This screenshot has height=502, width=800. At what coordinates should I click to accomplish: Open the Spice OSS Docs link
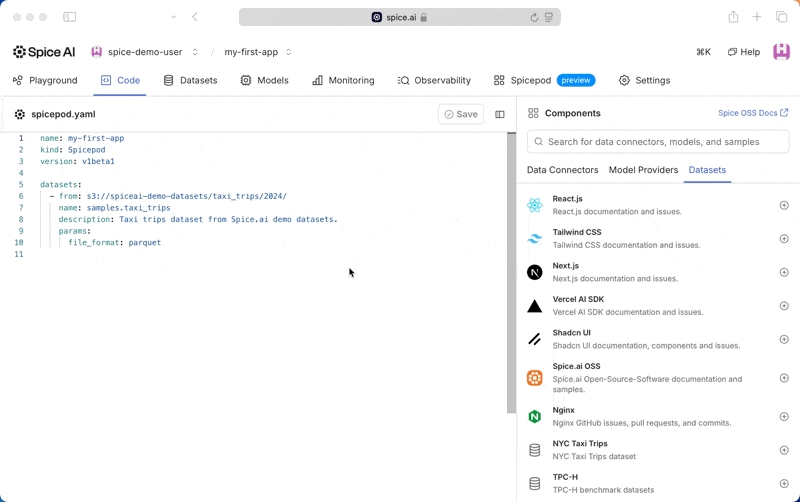[x=753, y=113]
